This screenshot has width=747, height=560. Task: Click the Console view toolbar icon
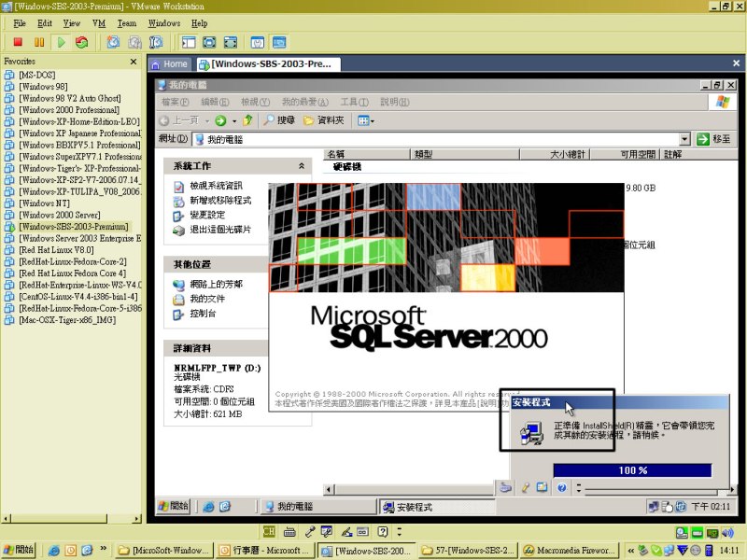tap(279, 42)
